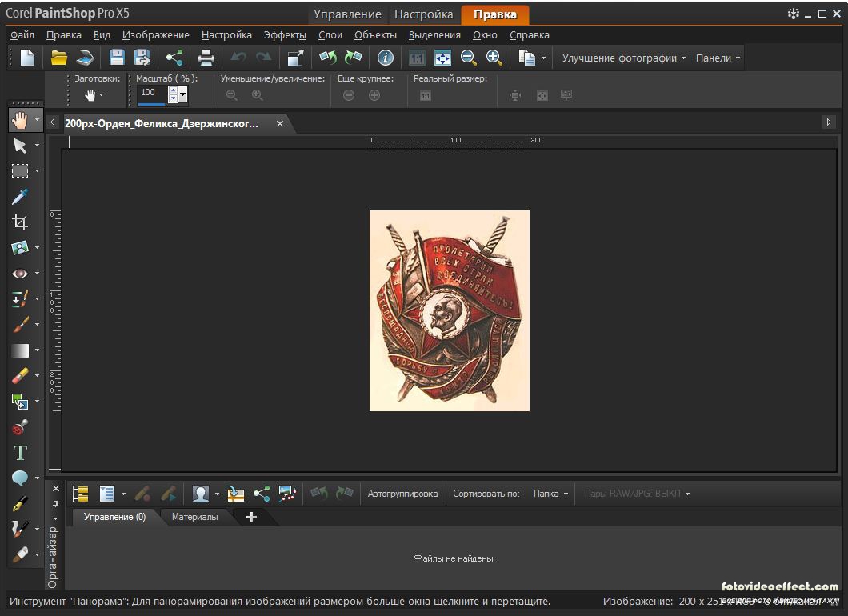
Task: Select the Pick arrow tool
Action: [x=20, y=146]
